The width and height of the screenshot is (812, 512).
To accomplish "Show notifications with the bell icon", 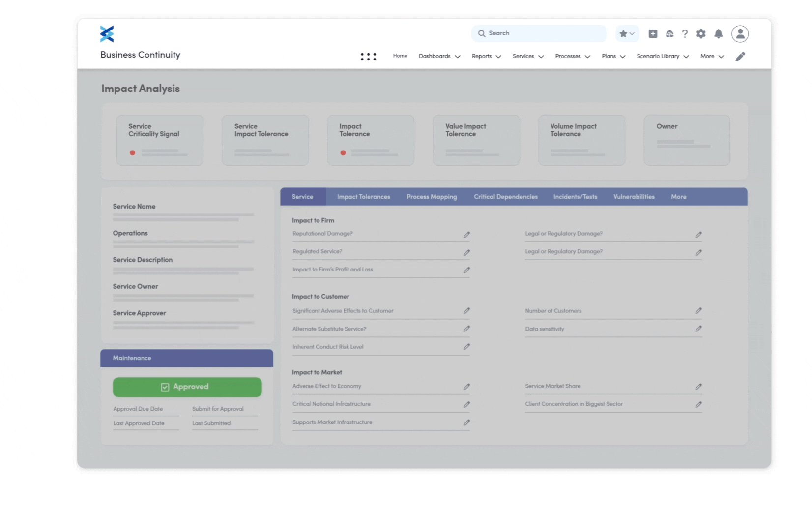I will [x=718, y=34].
